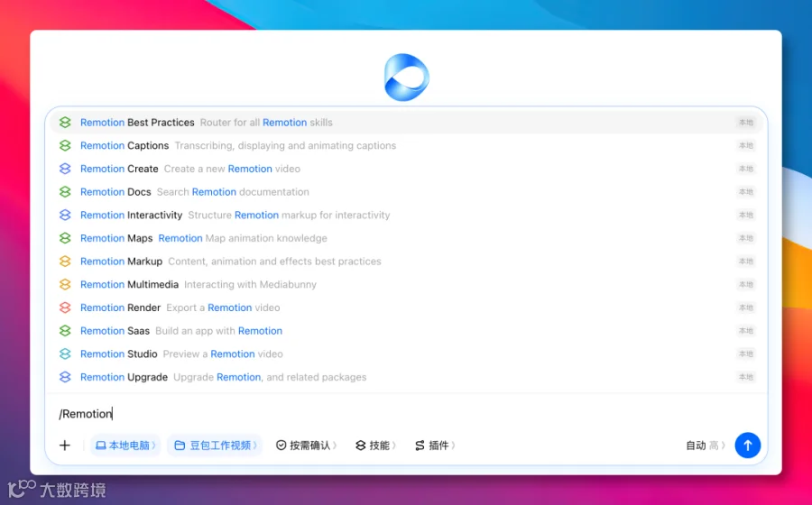This screenshot has width=812, height=505.
Task: Click the Remotion Upgrade title text
Action: coord(124,377)
